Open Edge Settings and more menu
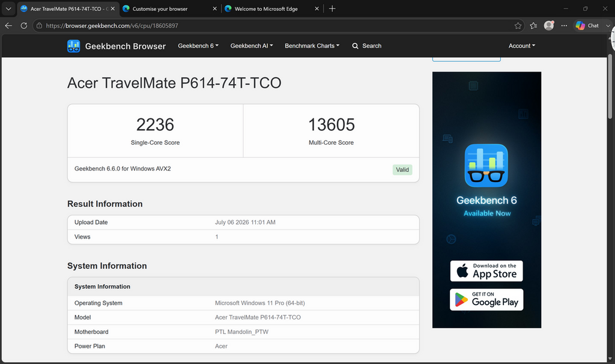The image size is (615, 364). [x=564, y=25]
